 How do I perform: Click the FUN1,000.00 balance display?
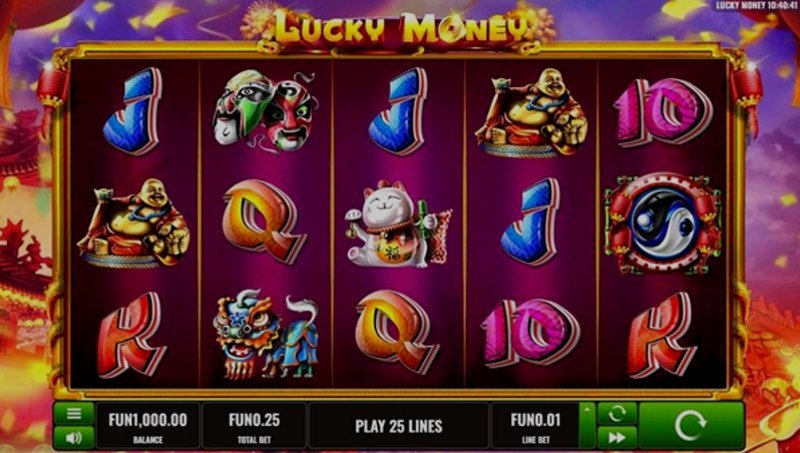tap(148, 425)
